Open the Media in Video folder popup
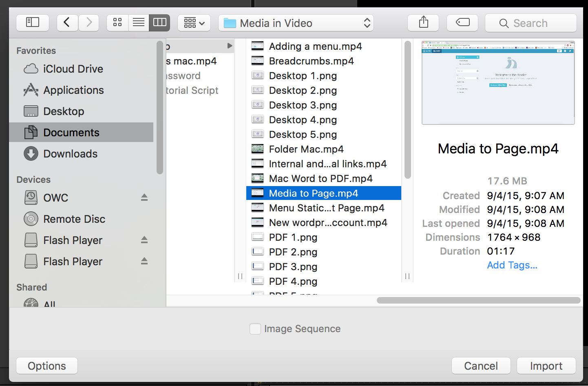Viewport: 588px width, 386px height. point(296,23)
